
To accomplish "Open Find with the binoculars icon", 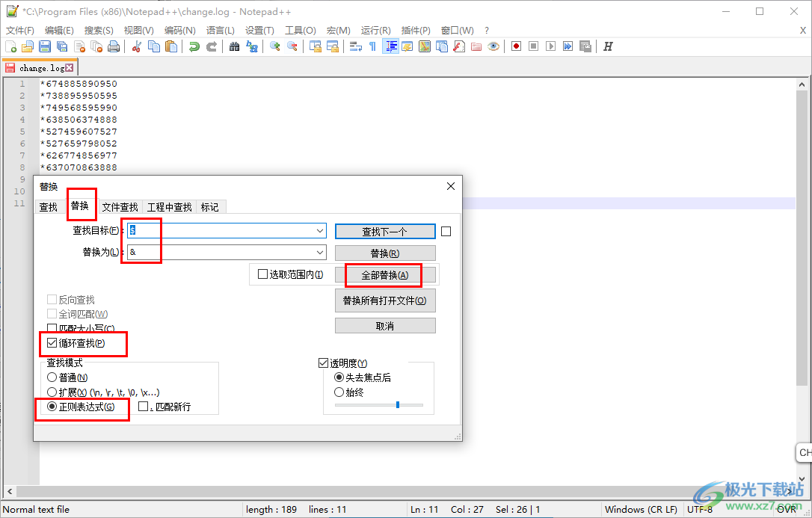I will pos(235,46).
